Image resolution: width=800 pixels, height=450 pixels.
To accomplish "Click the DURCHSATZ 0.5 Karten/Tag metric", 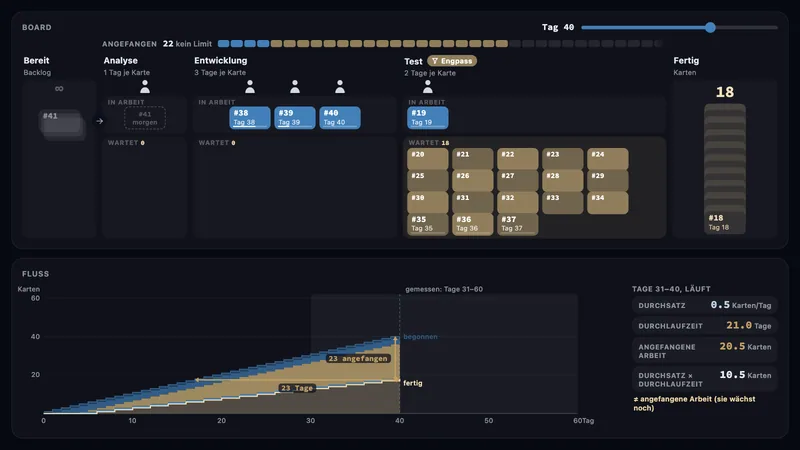I will pyautogui.click(x=705, y=305).
